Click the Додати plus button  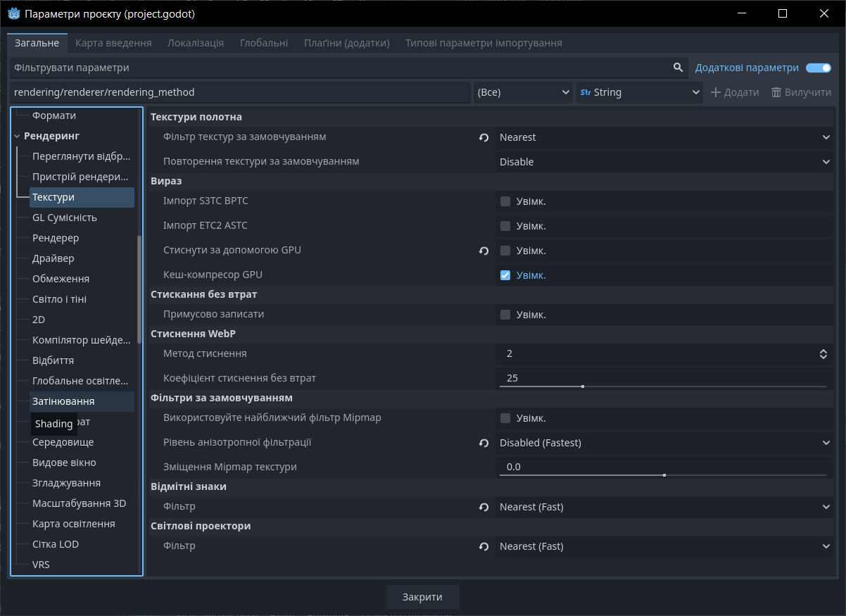tap(735, 92)
